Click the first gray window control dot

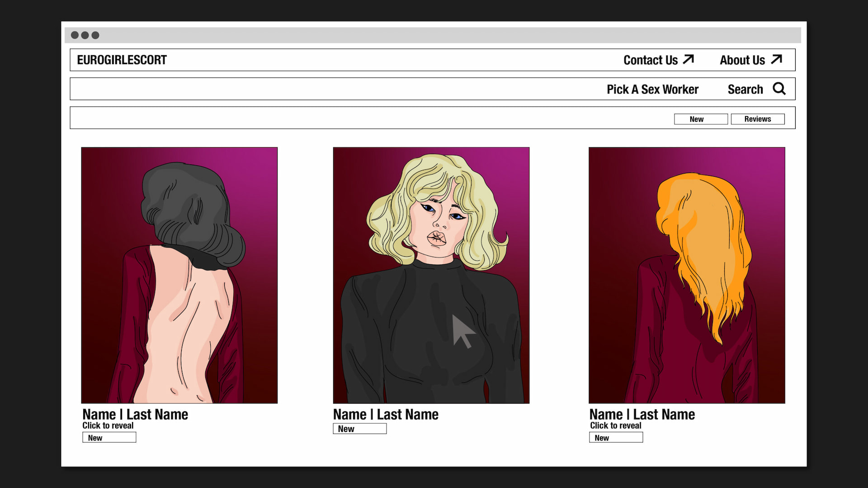coord(75,35)
